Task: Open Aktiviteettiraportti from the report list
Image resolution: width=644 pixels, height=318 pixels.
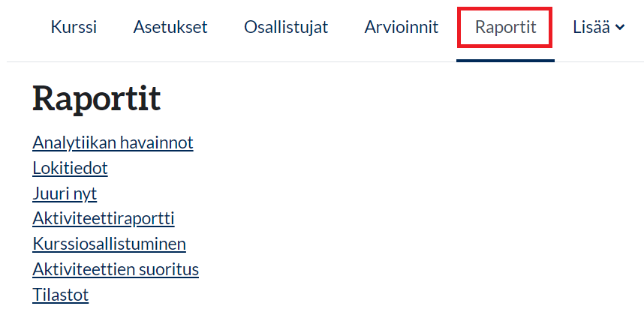Action: tap(104, 219)
